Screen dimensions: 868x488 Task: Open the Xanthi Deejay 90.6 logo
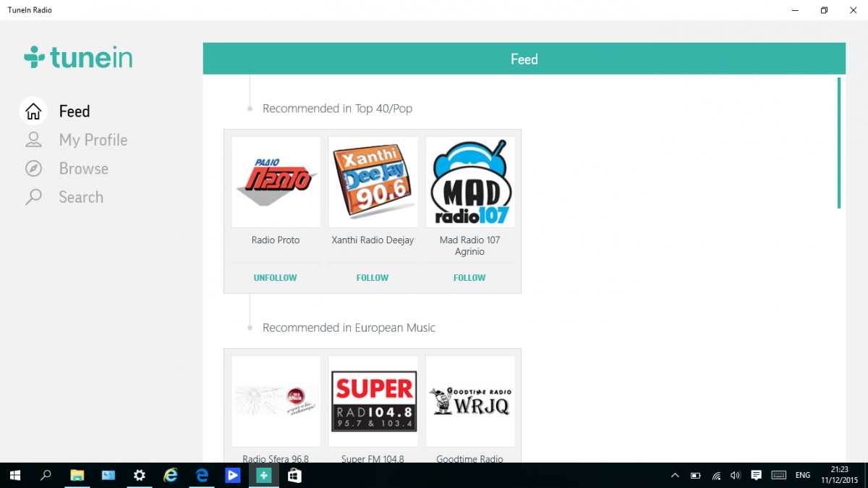click(373, 182)
